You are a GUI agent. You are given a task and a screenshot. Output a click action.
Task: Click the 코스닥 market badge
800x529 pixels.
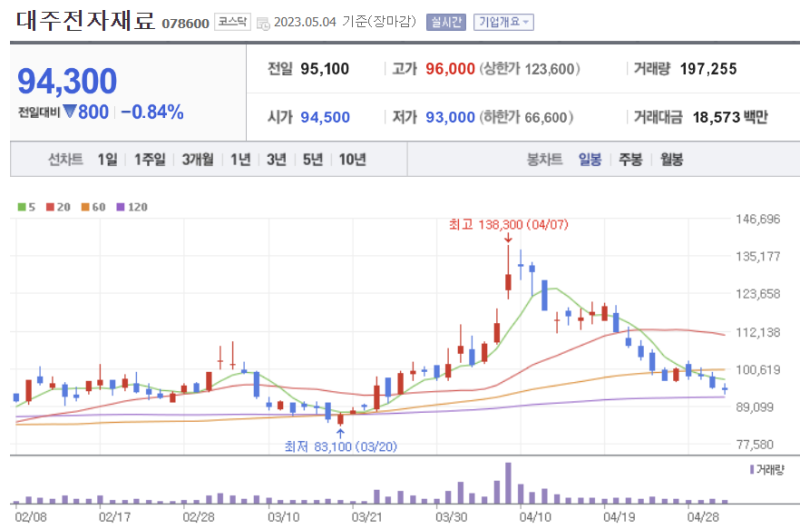[232, 22]
